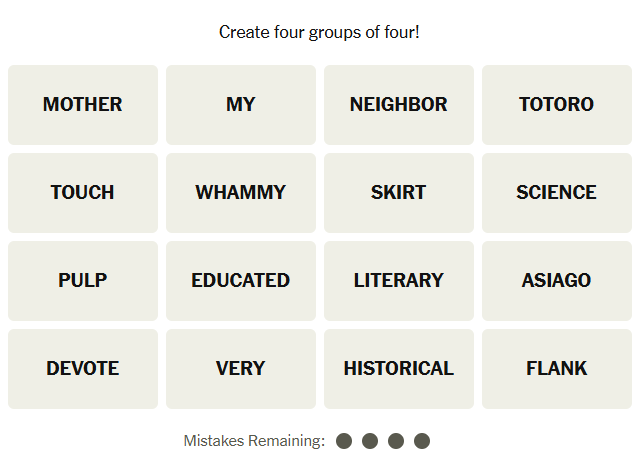Select the LITERARY word tile

(399, 281)
